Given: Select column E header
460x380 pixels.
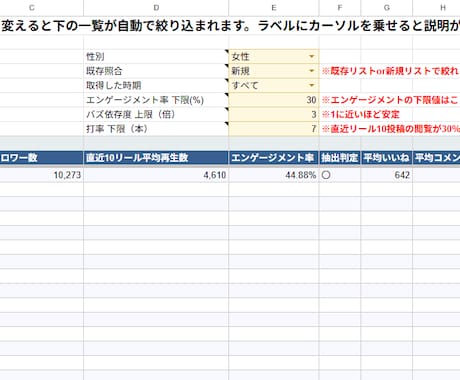Looking at the screenshot, I should pyautogui.click(x=274, y=8).
